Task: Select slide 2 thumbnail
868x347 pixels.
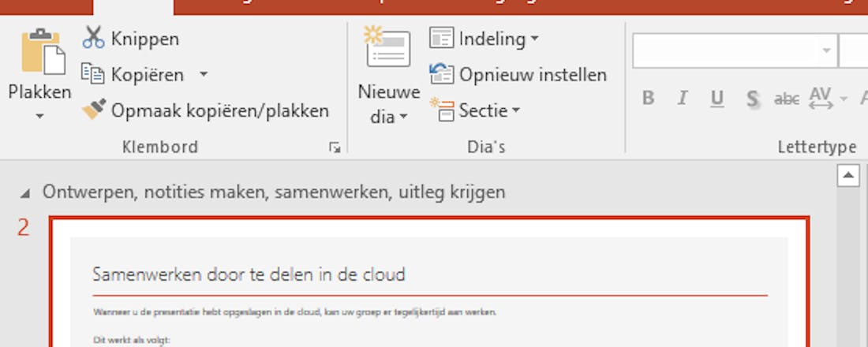Action: click(430, 284)
